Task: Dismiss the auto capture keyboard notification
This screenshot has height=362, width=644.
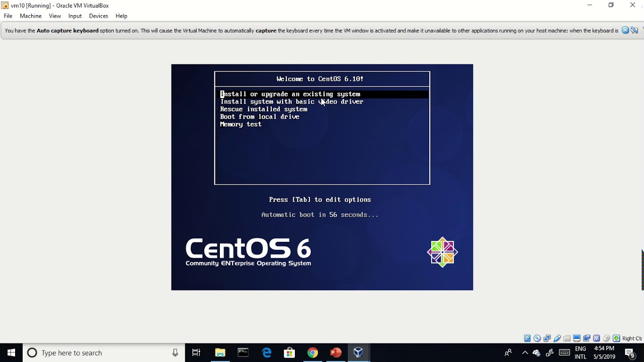Action: pyautogui.click(x=625, y=30)
